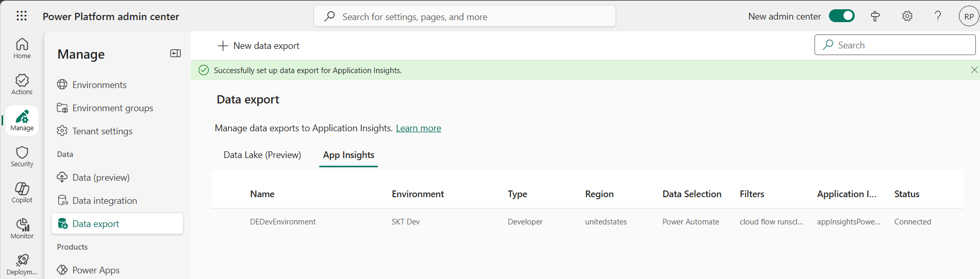Sort by Region column header
Image resolution: width=980 pixels, height=279 pixels.
tap(599, 194)
